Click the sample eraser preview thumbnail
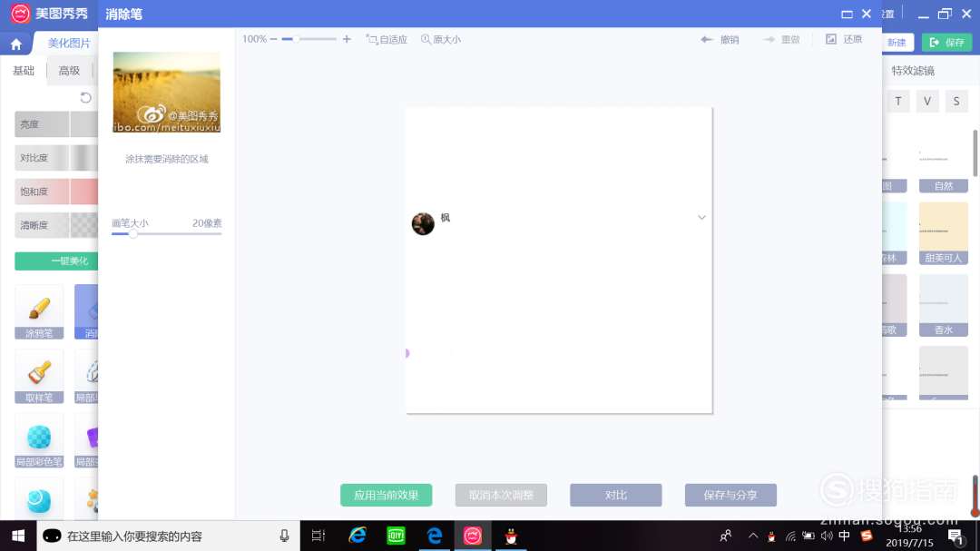Viewport: 980px width, 551px height. click(166, 92)
